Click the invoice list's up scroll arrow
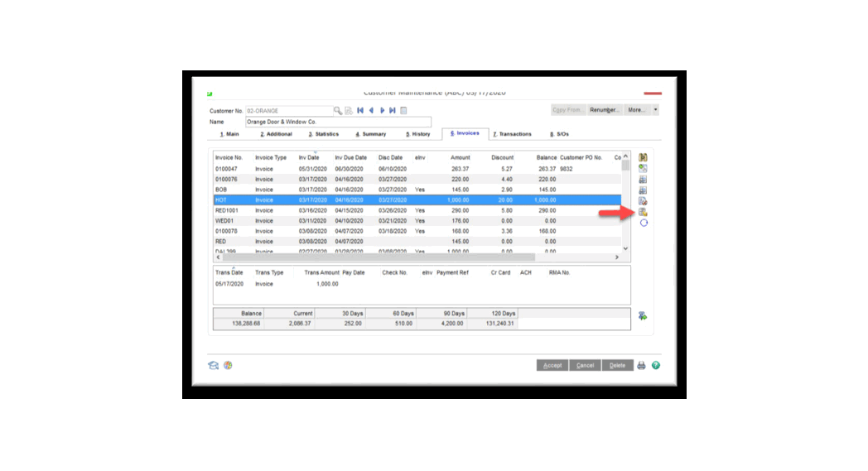Viewport: 868px width, 471px height. (x=625, y=156)
